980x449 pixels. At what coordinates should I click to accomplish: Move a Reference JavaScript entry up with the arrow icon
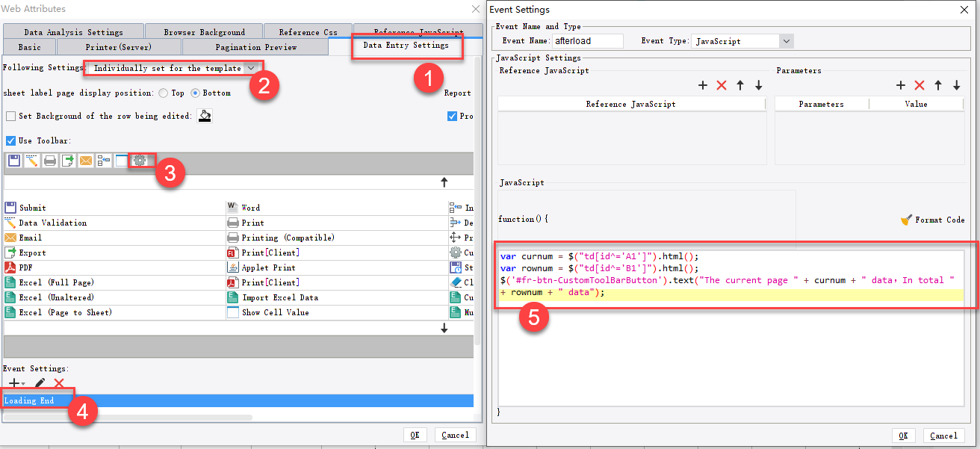pos(739,85)
